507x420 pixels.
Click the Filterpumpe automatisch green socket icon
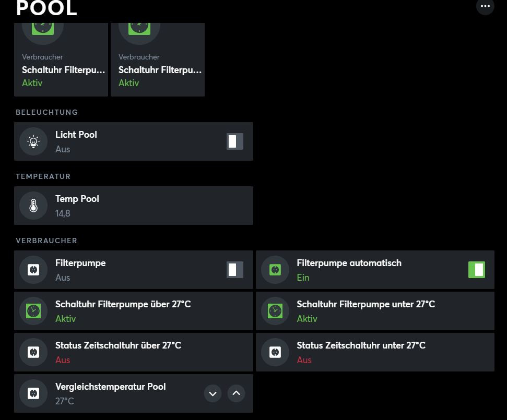click(x=275, y=270)
